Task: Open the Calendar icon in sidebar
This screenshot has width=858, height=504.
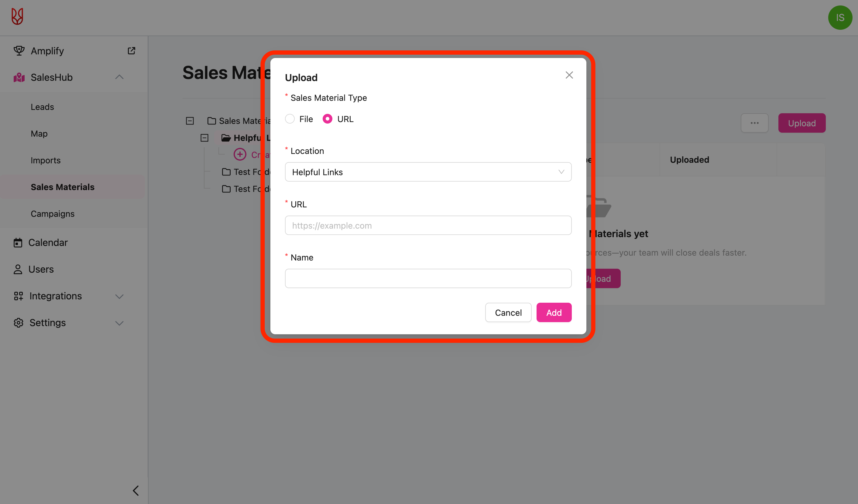Action: [18, 243]
